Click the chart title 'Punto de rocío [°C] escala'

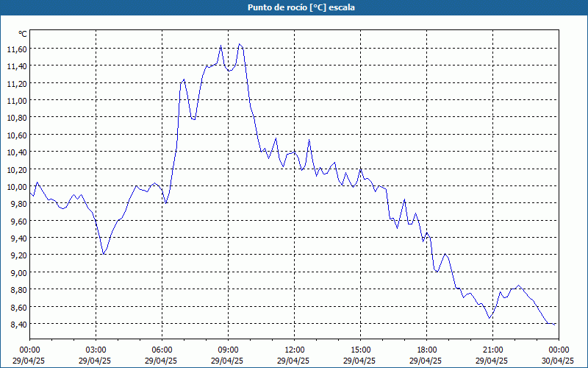(301, 7)
